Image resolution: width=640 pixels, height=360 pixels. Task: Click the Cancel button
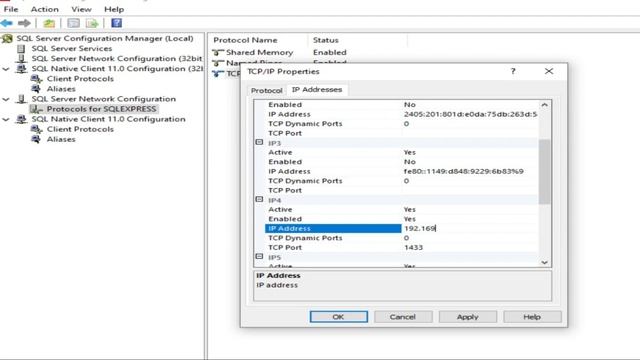coord(403,317)
